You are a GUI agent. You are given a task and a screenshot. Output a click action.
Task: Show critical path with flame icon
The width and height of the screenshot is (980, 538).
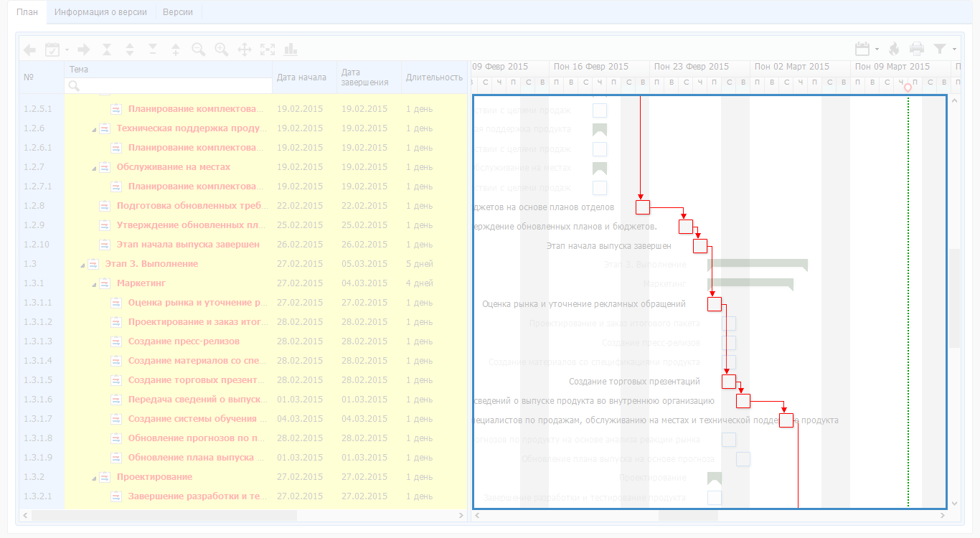pyautogui.click(x=894, y=49)
